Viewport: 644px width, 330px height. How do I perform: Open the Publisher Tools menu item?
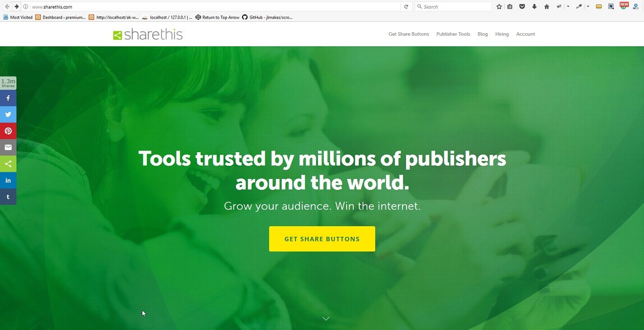point(453,34)
